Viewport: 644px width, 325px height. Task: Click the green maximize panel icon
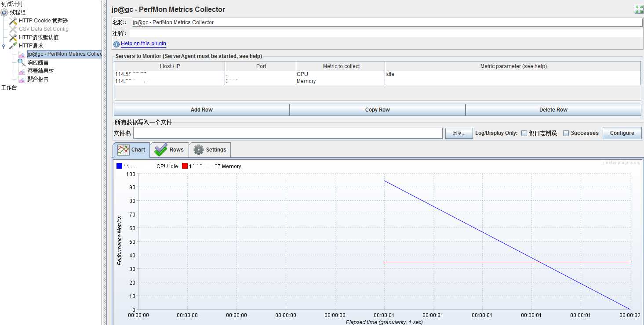[x=639, y=9]
